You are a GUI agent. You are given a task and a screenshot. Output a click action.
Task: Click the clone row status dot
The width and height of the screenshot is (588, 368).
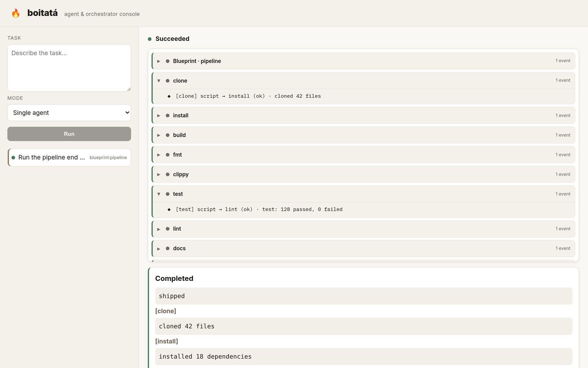167,81
